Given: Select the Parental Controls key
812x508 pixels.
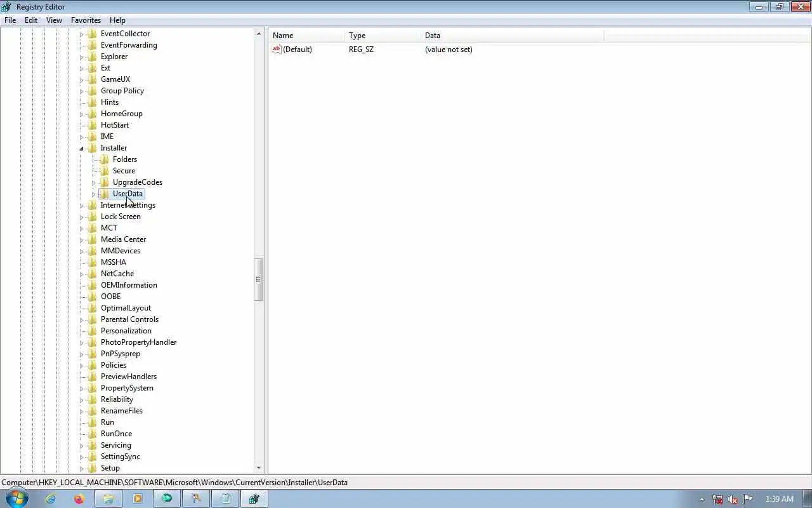Looking at the screenshot, I should point(129,319).
